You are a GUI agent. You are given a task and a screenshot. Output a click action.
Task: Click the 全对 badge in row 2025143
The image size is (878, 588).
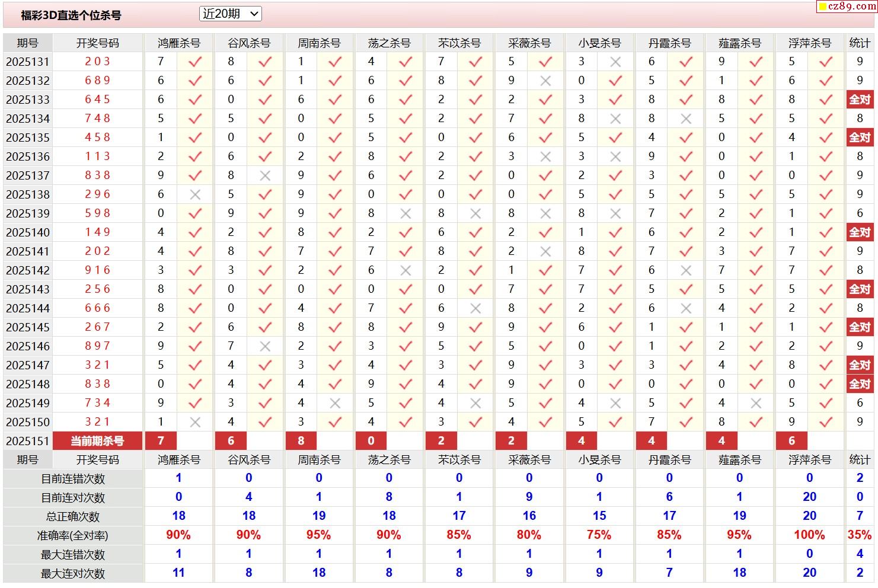click(860, 289)
